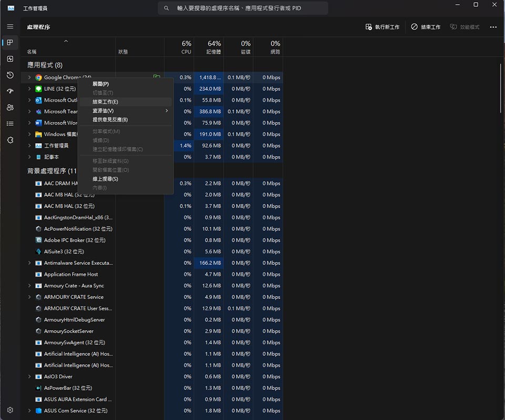Open the App history icon in sidebar
Viewport: 505px width, 420px height.
click(11, 75)
